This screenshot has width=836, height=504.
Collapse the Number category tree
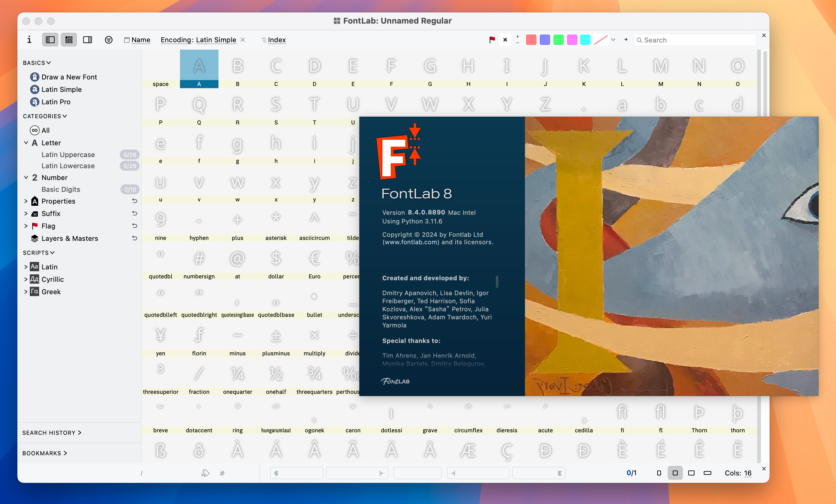26,178
